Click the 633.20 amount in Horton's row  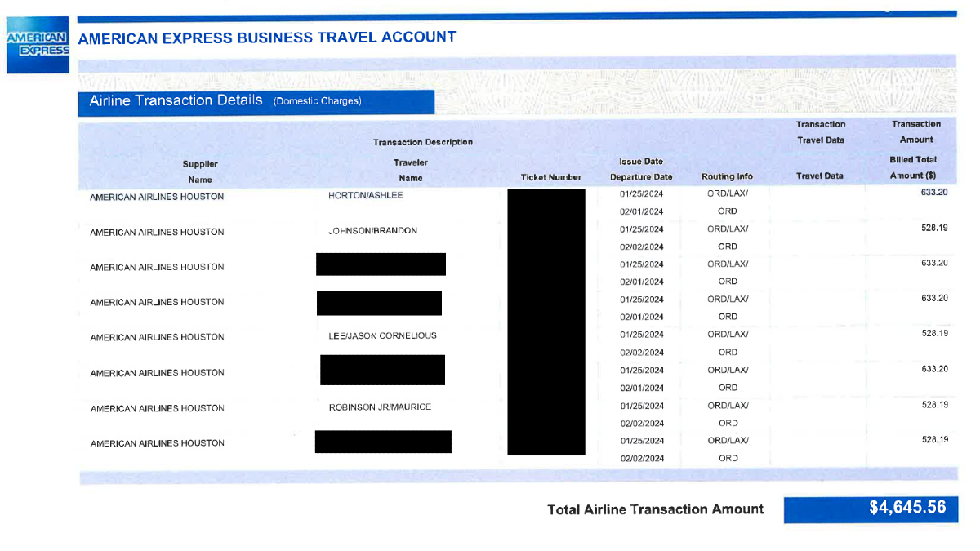(x=934, y=193)
